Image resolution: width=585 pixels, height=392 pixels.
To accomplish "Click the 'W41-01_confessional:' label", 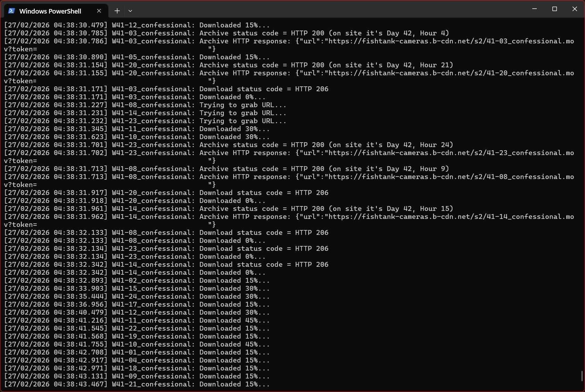I will point(153,352).
